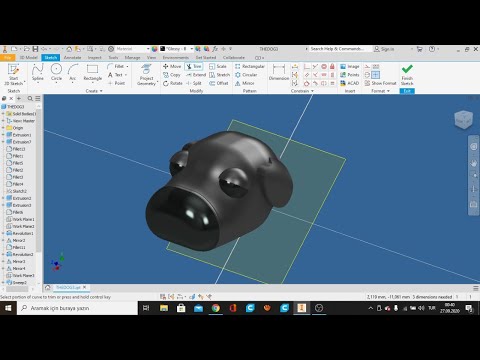Image resolution: width=480 pixels, height=360 pixels.
Task: Click the Windows Start button
Action: pos(8,308)
